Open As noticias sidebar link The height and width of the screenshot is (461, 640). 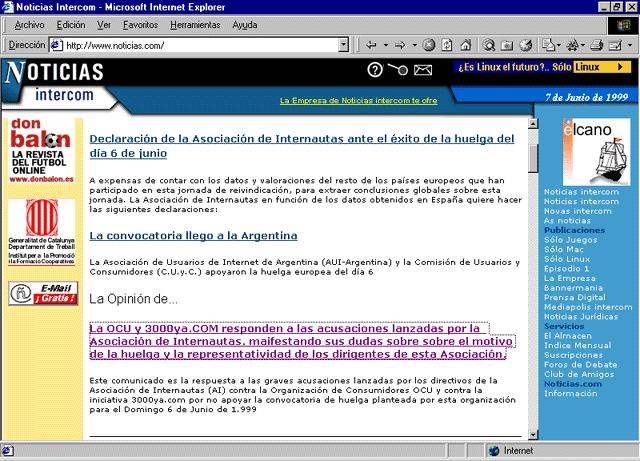[567, 220]
